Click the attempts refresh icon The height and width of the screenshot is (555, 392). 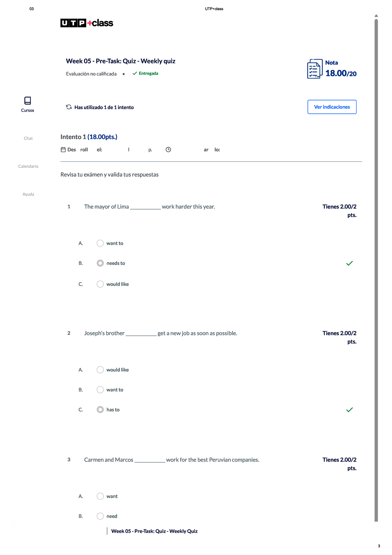tap(69, 107)
